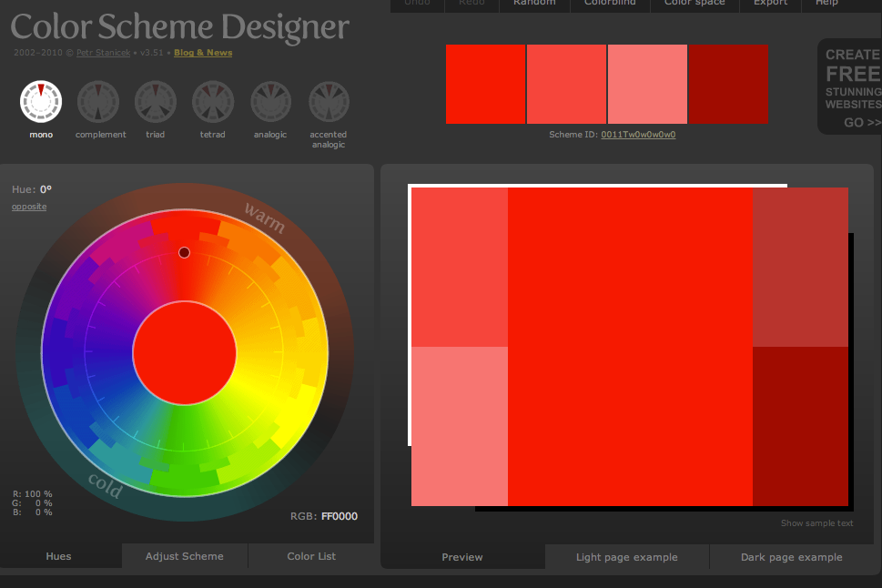
Task: Open the Colorblind menu
Action: coord(610,4)
